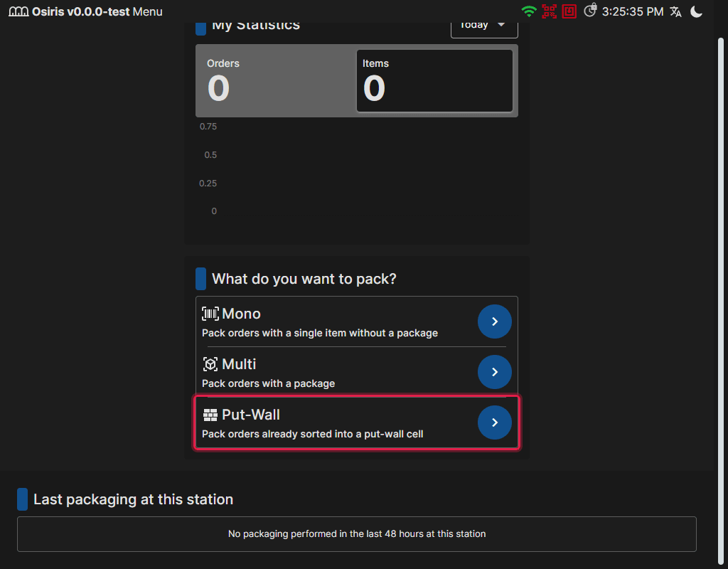Toggle dark mode with the moon icon
Screen dimensions: 728x569
(x=697, y=11)
